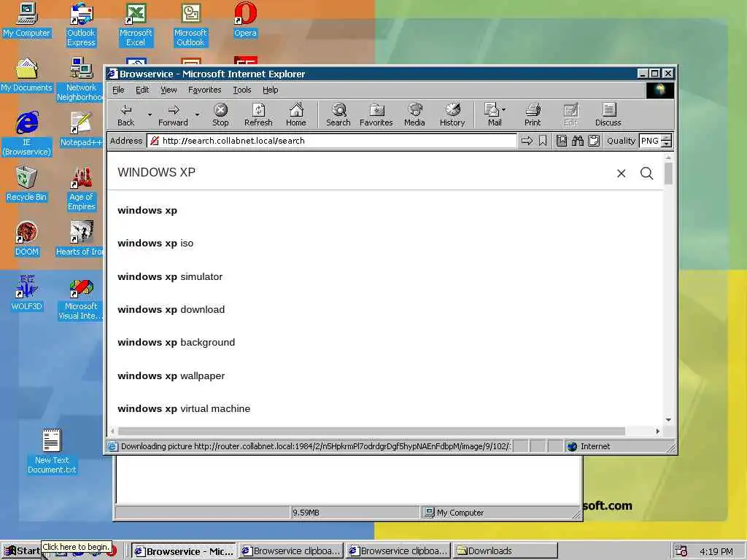Open the Media toolbar panel
Viewport: 747px width, 560px height.
414,115
